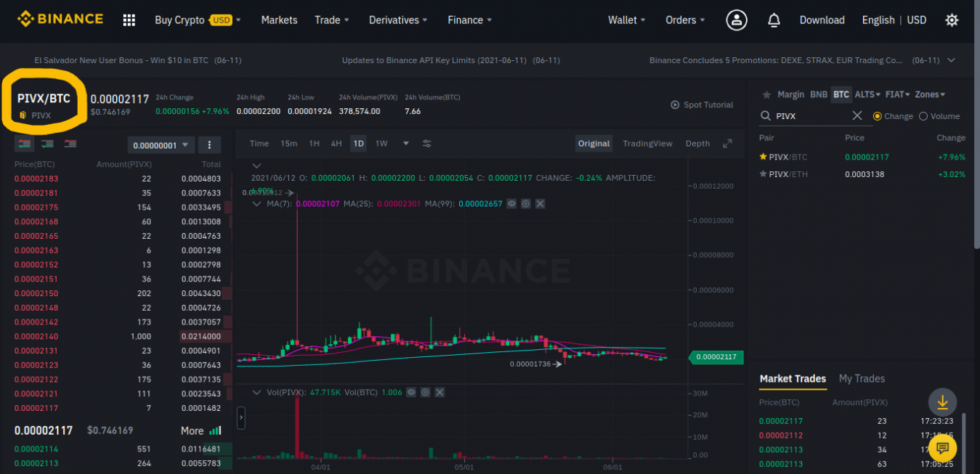Image resolution: width=980 pixels, height=474 pixels.
Task: Open the ALTS market dropdown
Action: [867, 94]
